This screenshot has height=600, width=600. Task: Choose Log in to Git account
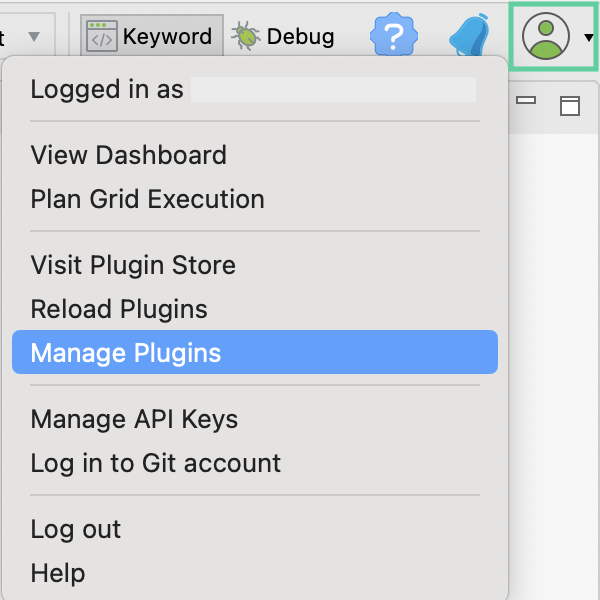pos(156,463)
